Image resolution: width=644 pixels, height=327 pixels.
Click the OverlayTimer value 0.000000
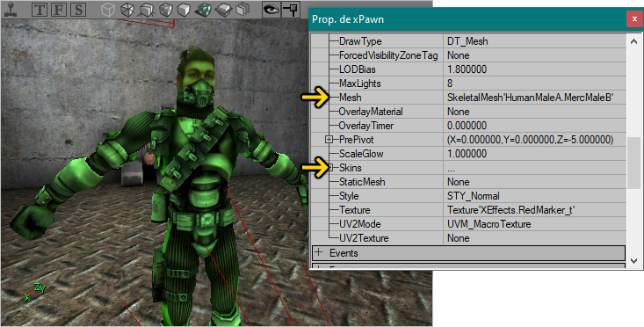click(x=467, y=126)
